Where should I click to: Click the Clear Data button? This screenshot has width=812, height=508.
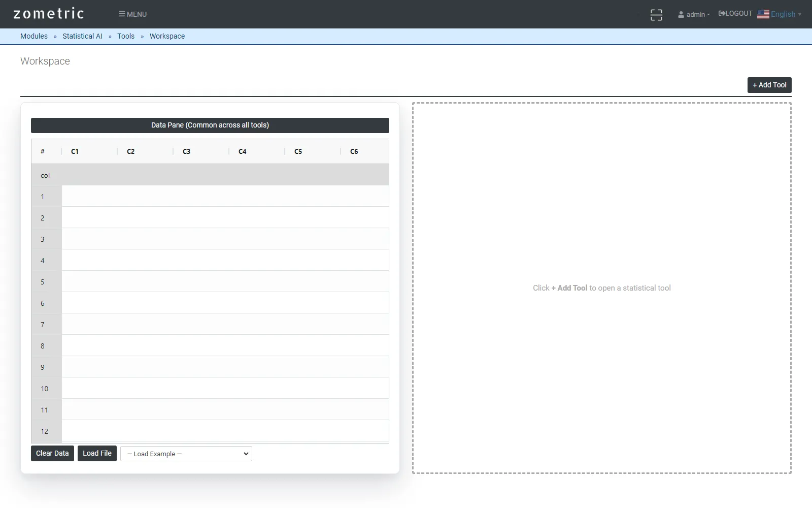point(52,454)
